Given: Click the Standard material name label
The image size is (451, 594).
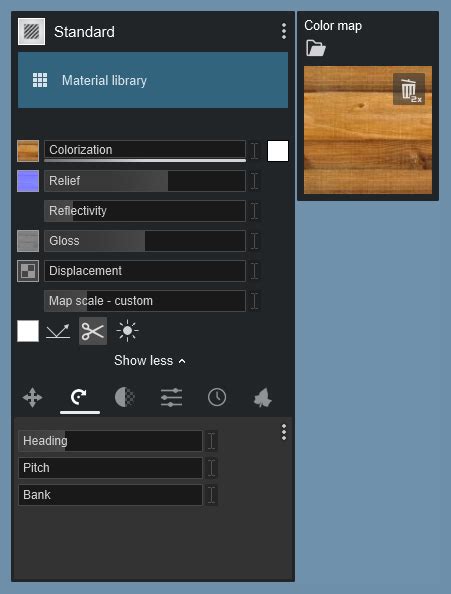Looking at the screenshot, I should tap(84, 32).
